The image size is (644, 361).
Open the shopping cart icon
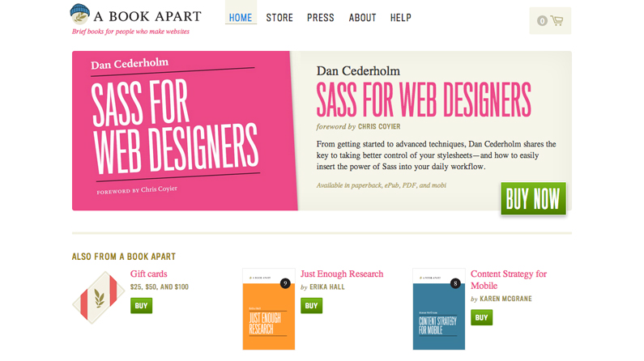tap(557, 20)
